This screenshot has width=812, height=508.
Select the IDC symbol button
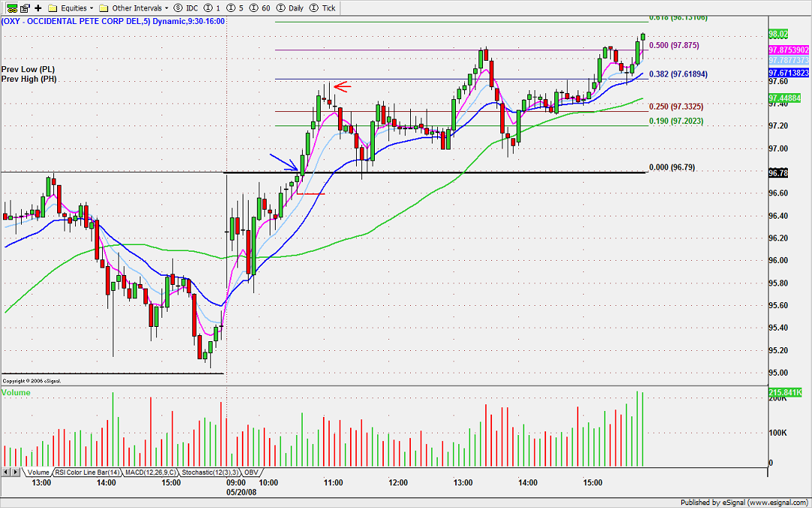click(186, 8)
